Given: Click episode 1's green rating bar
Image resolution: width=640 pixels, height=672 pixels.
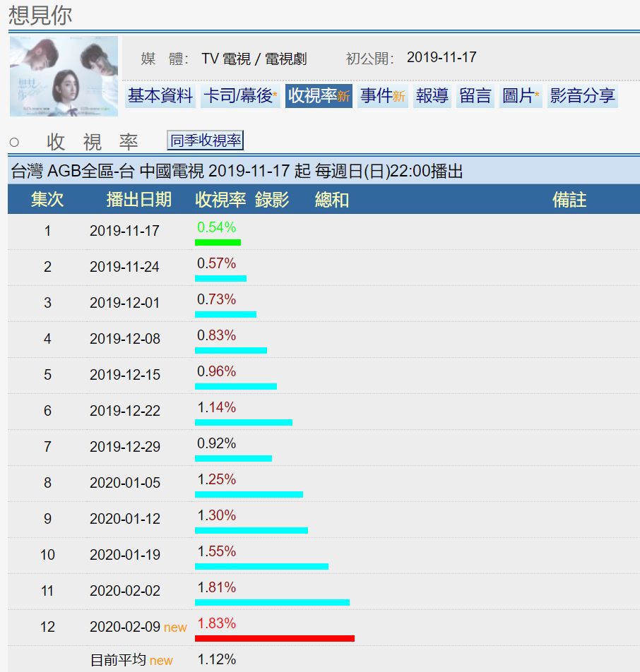Looking at the screenshot, I should (x=218, y=242).
